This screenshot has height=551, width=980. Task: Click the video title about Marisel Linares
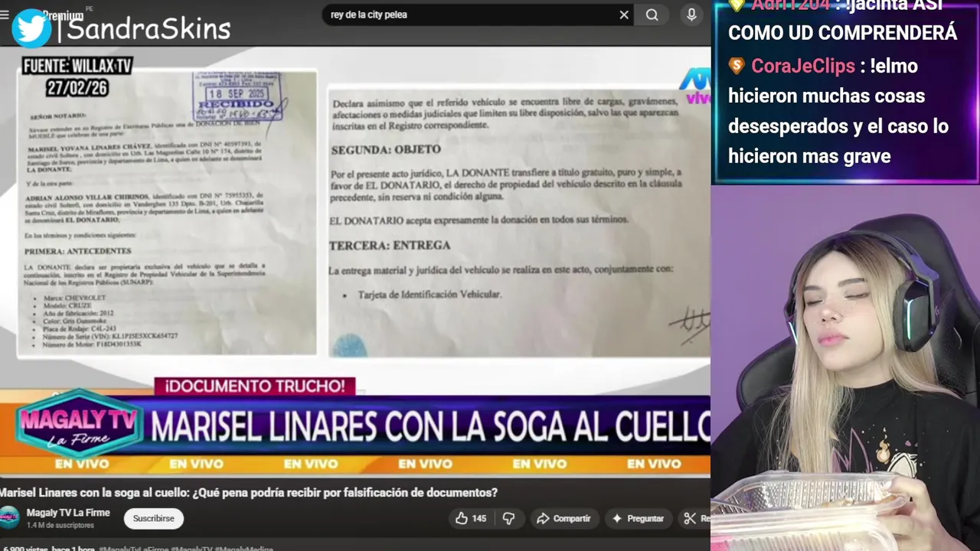(249, 493)
